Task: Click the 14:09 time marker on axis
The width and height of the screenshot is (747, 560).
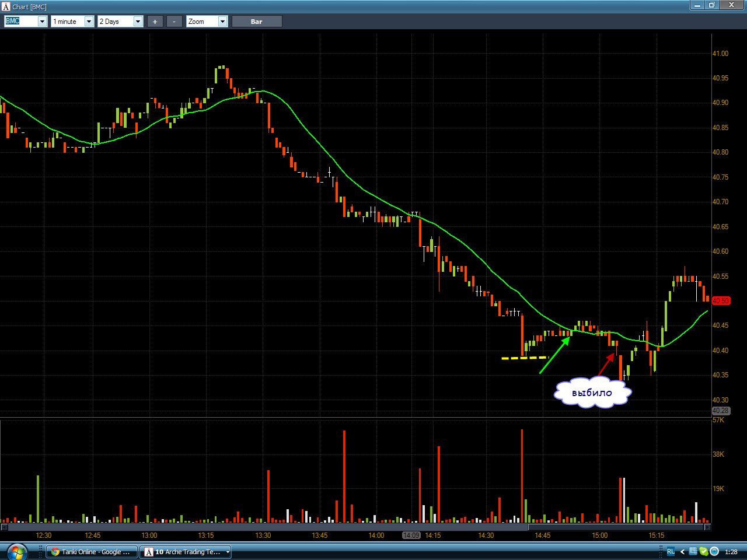Action: coord(411,535)
